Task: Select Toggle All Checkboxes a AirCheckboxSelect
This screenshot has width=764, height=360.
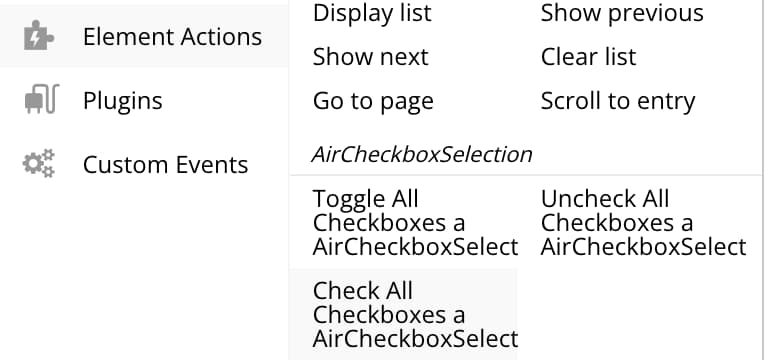Action: pos(415,223)
